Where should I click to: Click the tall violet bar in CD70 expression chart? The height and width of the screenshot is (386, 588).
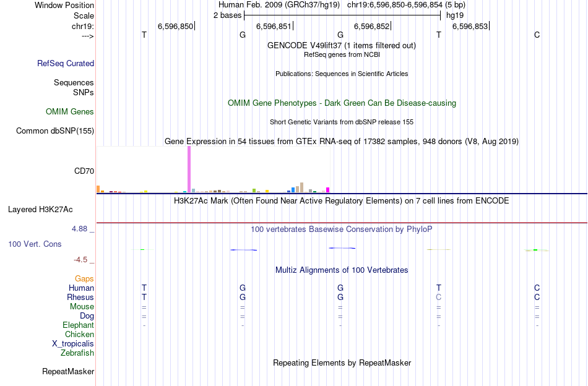[x=189, y=169]
